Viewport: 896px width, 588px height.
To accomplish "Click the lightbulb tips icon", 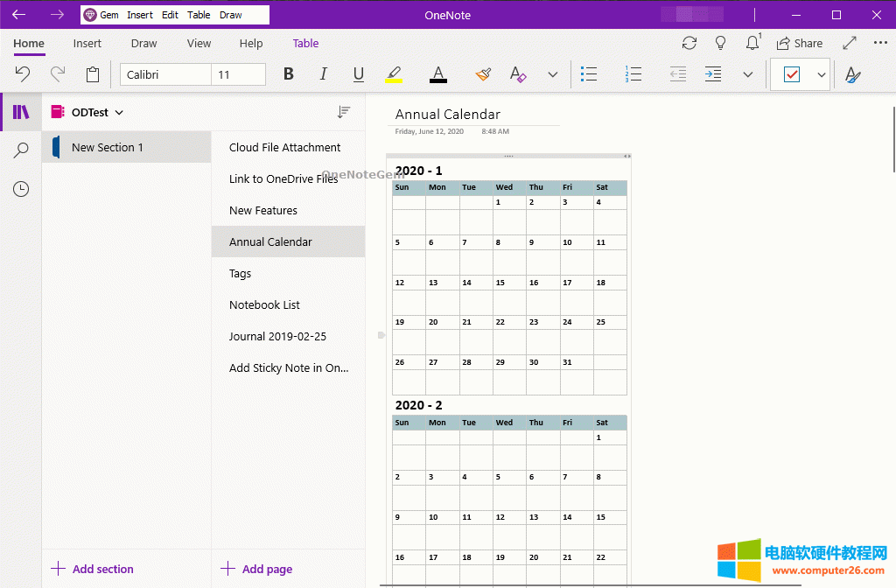I will point(720,43).
